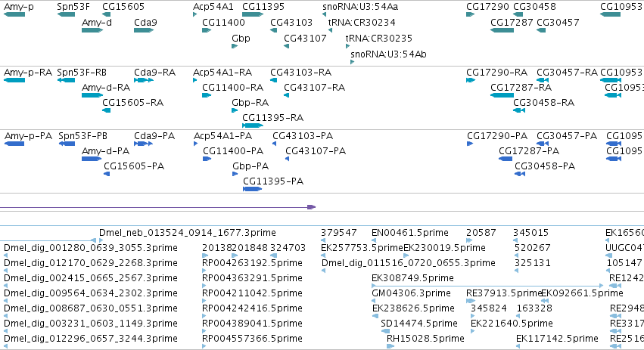Screen dimensions: 644x350
Task: Select the CG43103 gene feature
Action: tap(273, 30)
